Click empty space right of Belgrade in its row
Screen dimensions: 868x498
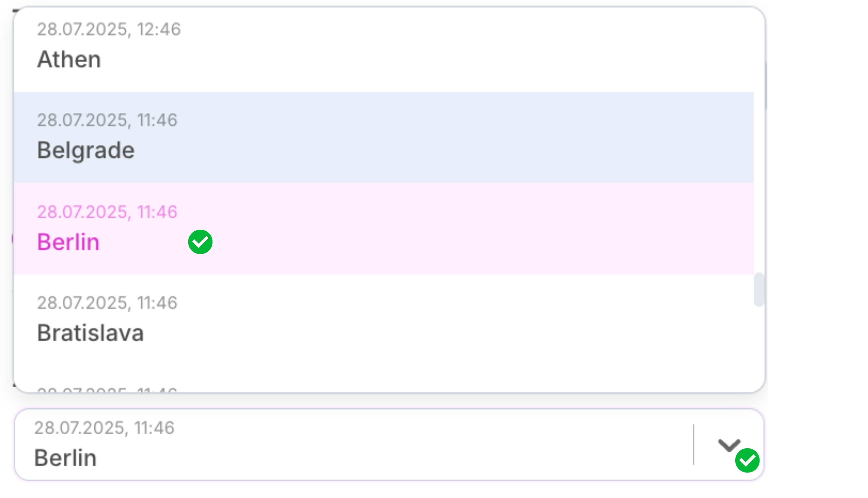point(444,151)
